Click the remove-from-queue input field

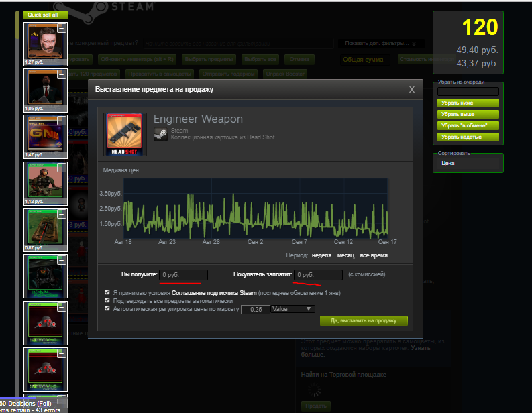coord(468,92)
